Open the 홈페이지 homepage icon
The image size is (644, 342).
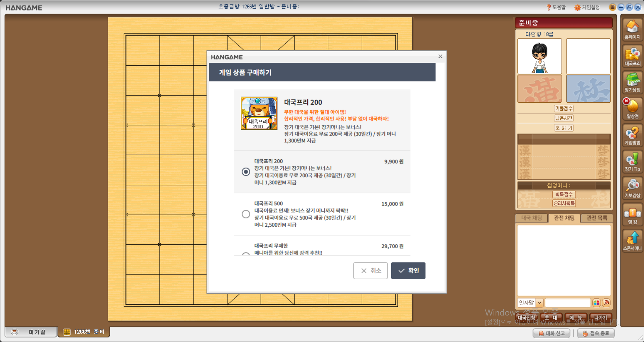point(632,30)
